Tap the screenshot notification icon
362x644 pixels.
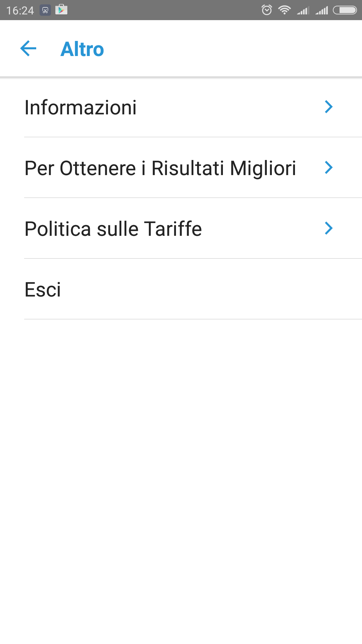(x=45, y=10)
